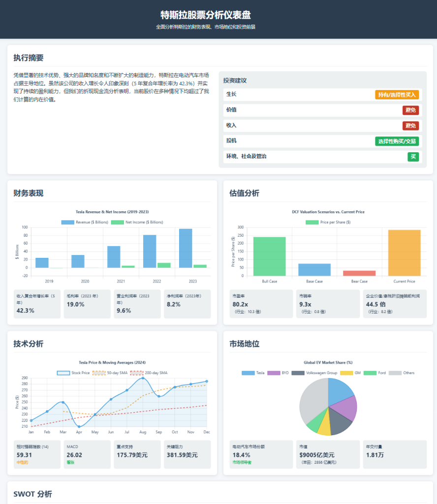Select the 2019 revenue bar

(x=42, y=263)
